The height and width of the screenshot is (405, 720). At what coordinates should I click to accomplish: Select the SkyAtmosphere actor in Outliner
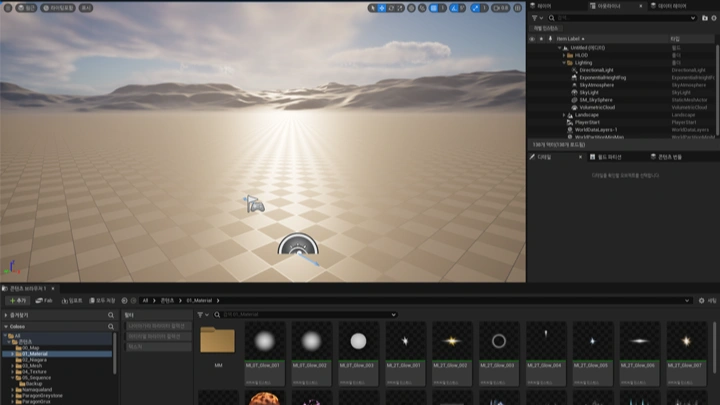[x=598, y=85]
